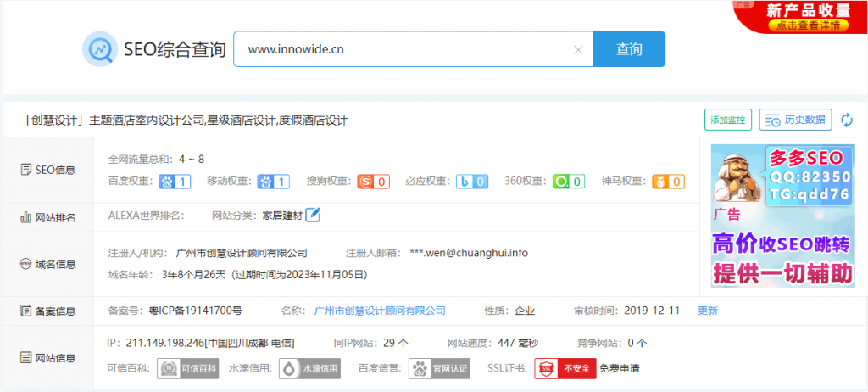868x392 pixels.
Task: Click the 网站速度 value 447 毫秒
Action: (x=518, y=343)
